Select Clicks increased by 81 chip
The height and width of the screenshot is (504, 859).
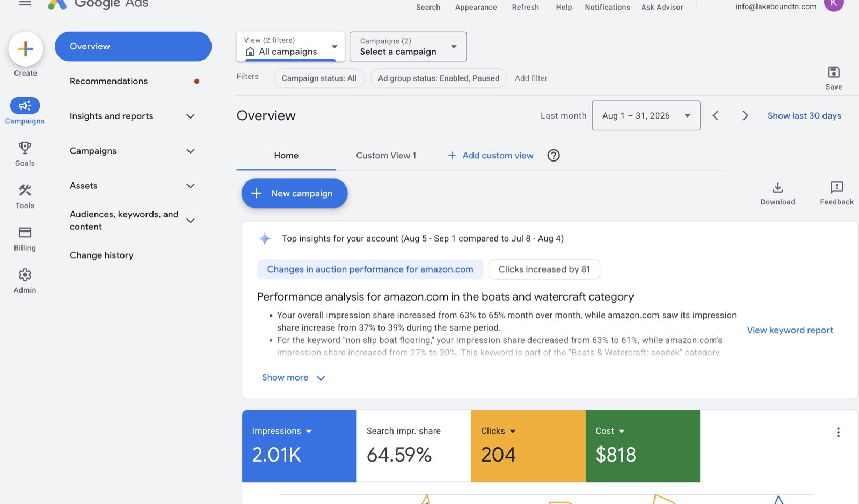[544, 269]
